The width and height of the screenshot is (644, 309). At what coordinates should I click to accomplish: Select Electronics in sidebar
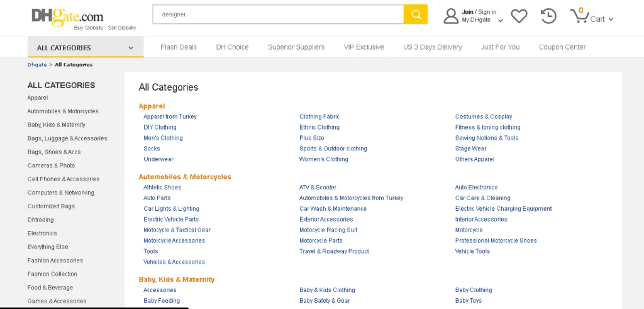coord(42,233)
